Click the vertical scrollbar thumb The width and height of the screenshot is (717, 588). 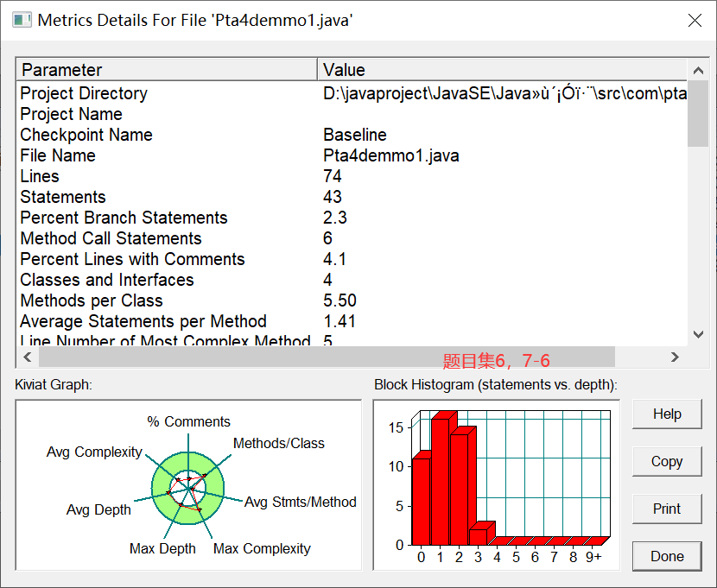698,114
